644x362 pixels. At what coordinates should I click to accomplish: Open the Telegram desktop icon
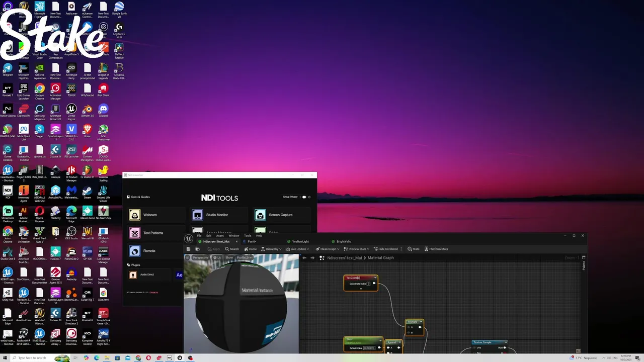pyautogui.click(x=8, y=69)
